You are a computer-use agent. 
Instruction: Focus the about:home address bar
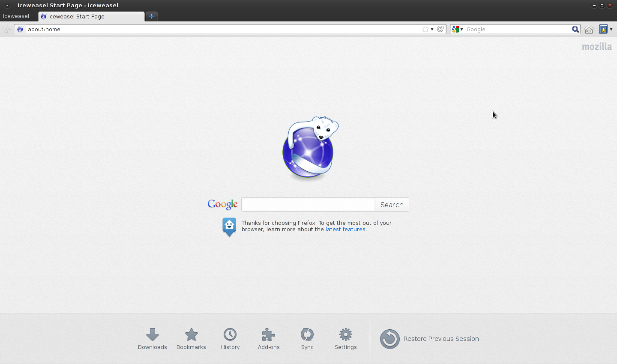click(x=223, y=29)
